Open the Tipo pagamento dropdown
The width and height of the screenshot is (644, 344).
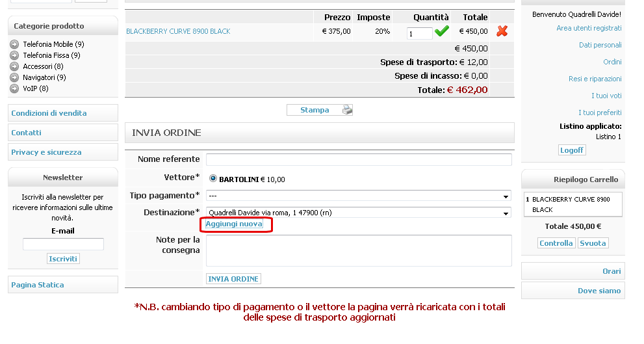coord(359,196)
